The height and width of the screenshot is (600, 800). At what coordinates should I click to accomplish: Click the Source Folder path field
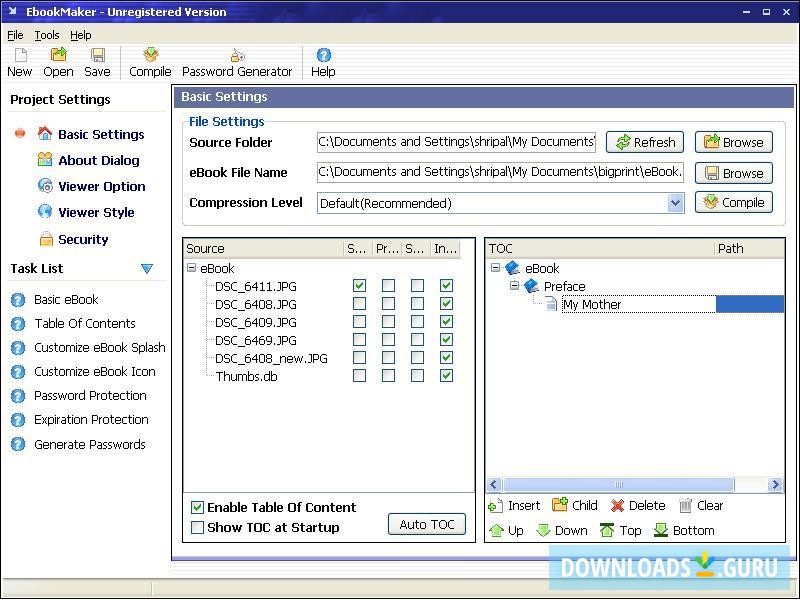456,142
